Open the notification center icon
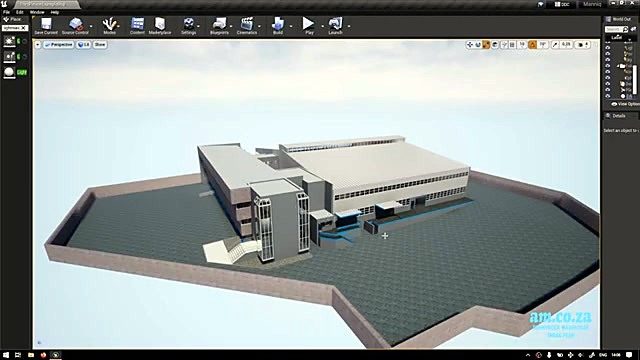 click(629, 355)
